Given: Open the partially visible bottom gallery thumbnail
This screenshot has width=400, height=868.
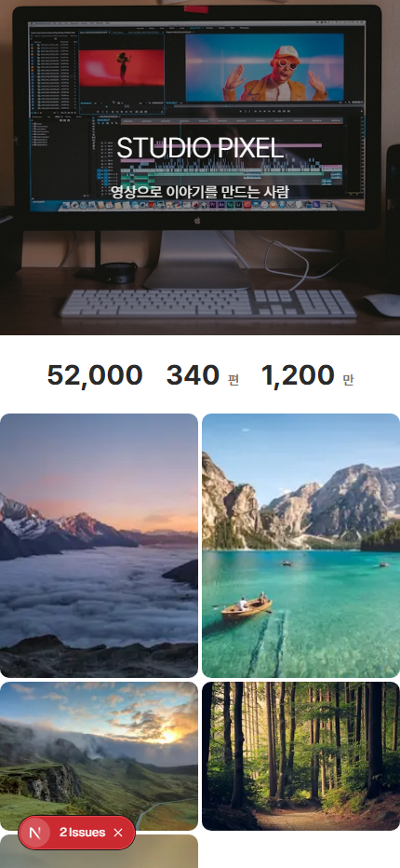Looking at the screenshot, I should coord(99,851).
